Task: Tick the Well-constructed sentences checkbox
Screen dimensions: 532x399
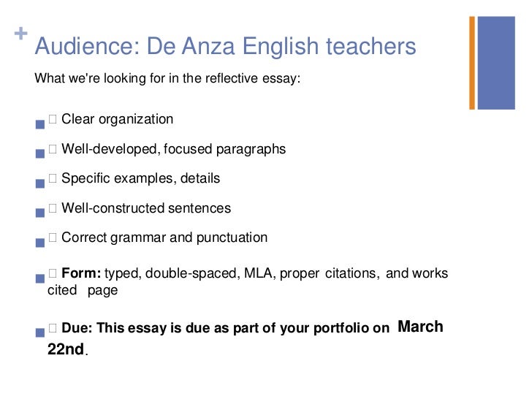Action: click(x=53, y=209)
